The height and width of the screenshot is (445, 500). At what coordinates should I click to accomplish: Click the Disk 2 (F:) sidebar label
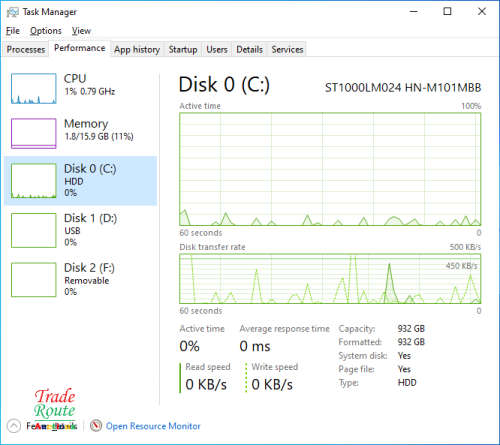pyautogui.click(x=89, y=268)
